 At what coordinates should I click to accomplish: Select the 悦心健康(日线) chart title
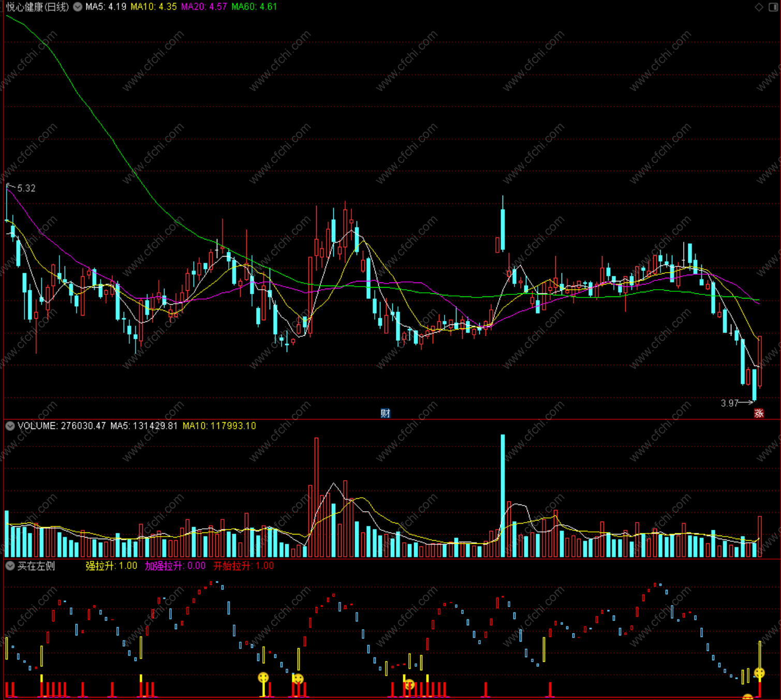pyautogui.click(x=37, y=7)
